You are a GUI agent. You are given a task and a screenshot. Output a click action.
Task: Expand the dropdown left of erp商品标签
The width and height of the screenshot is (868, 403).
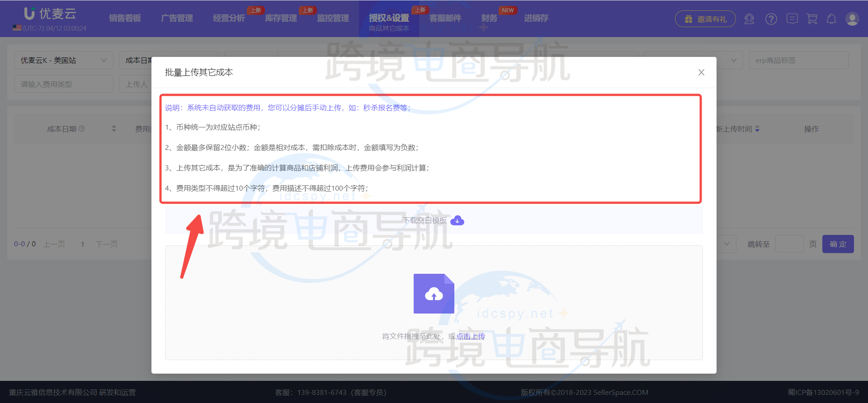[734, 60]
